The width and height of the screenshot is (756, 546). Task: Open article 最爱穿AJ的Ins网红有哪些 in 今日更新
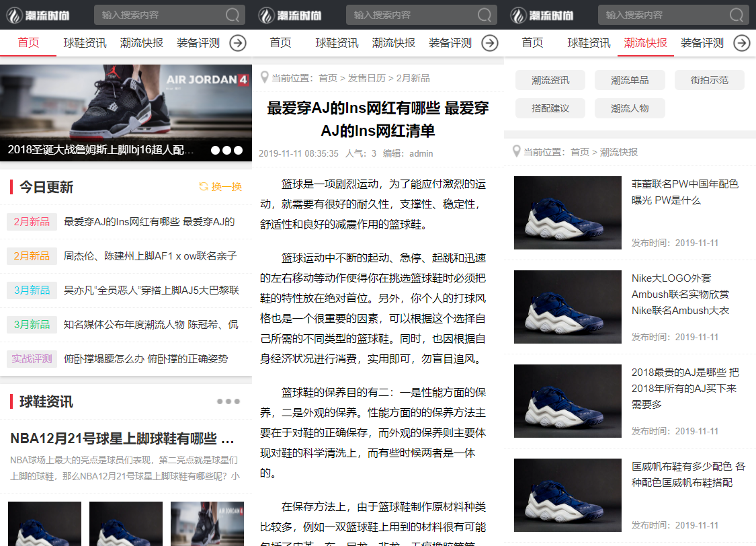click(x=149, y=221)
